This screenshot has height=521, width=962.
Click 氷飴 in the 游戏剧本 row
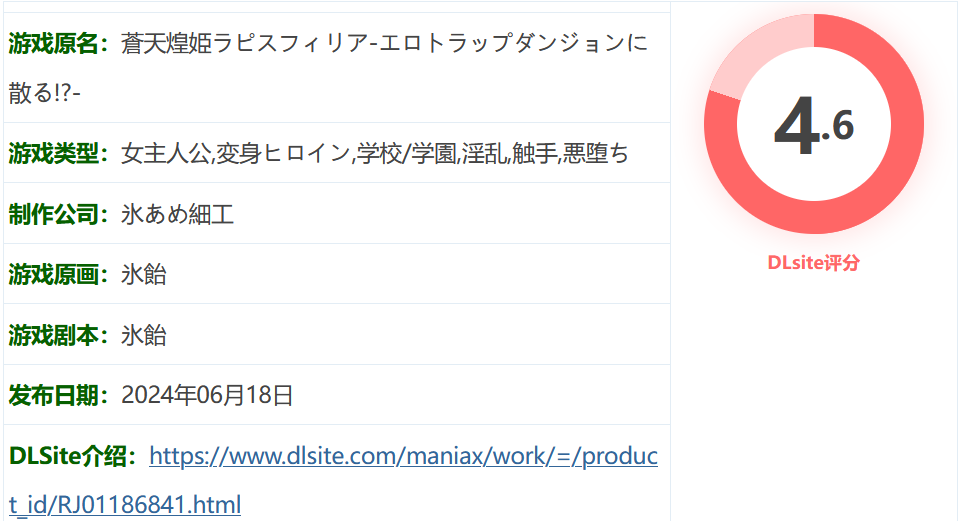point(143,335)
